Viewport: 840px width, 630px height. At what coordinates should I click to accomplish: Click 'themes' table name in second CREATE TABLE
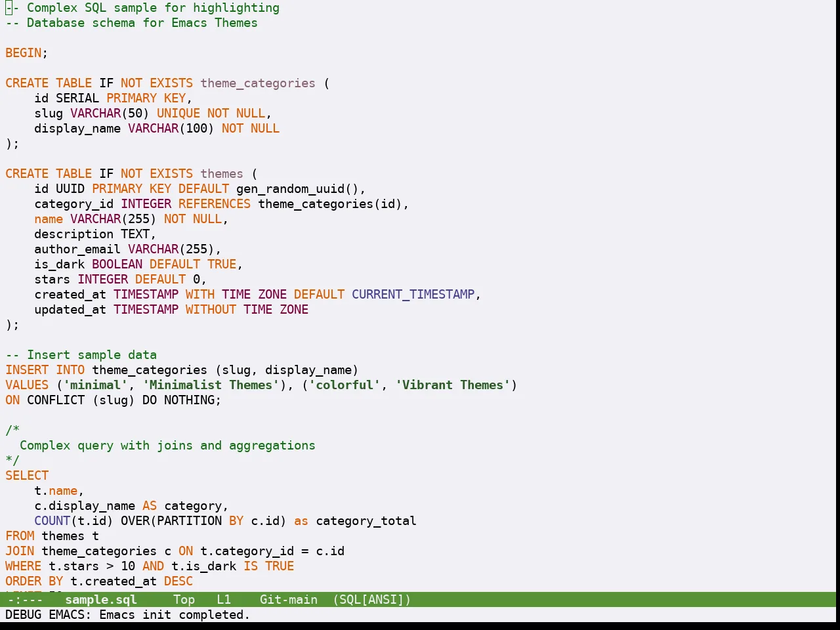(x=222, y=174)
